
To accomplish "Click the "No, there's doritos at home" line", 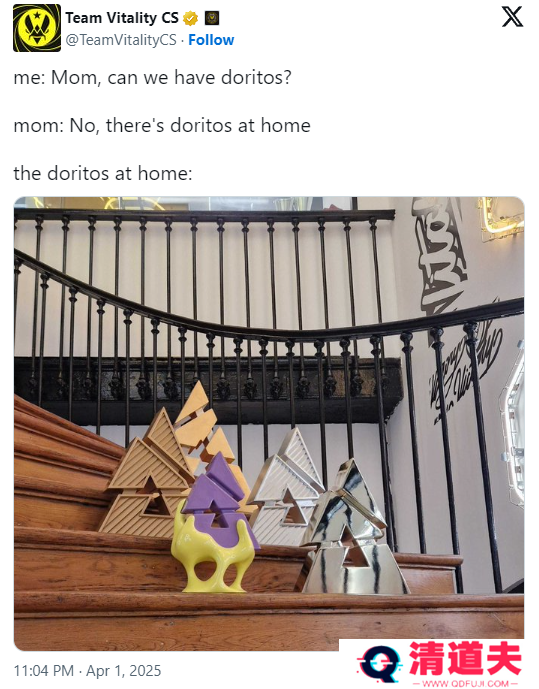I will 162,126.
